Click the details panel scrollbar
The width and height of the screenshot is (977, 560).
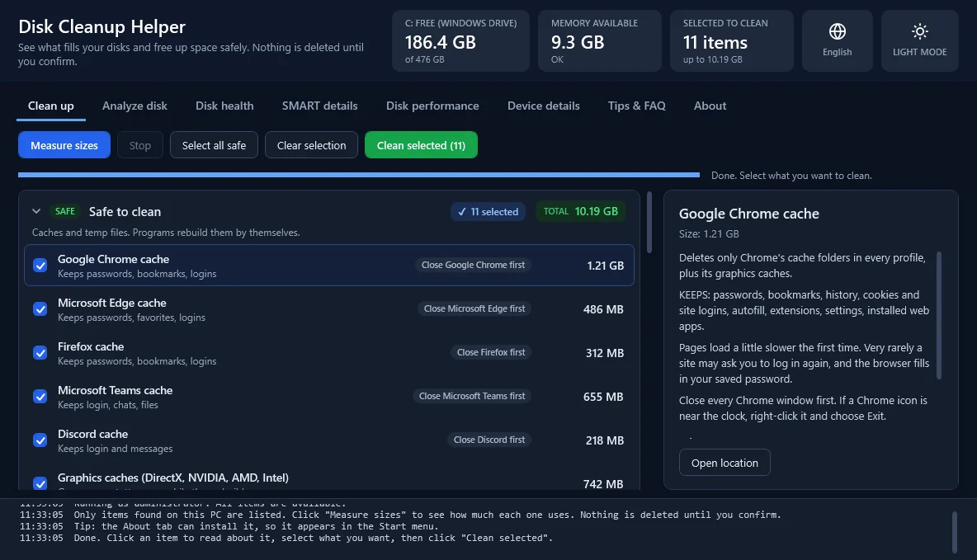[x=939, y=315]
